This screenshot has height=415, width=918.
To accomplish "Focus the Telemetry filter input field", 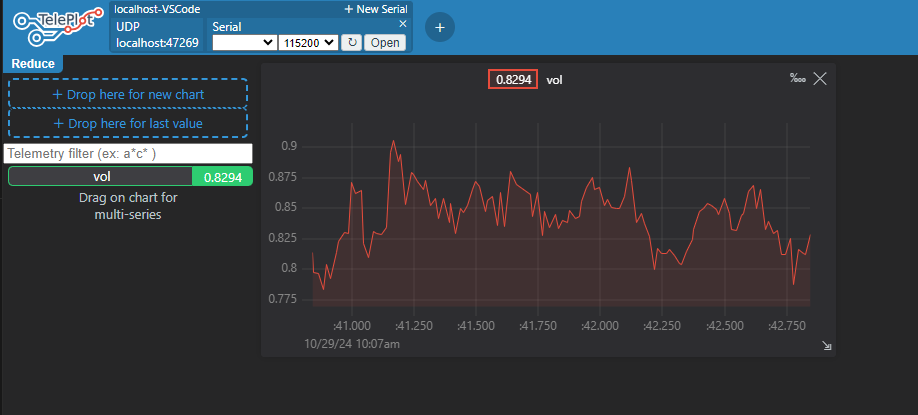I will (x=128, y=154).
